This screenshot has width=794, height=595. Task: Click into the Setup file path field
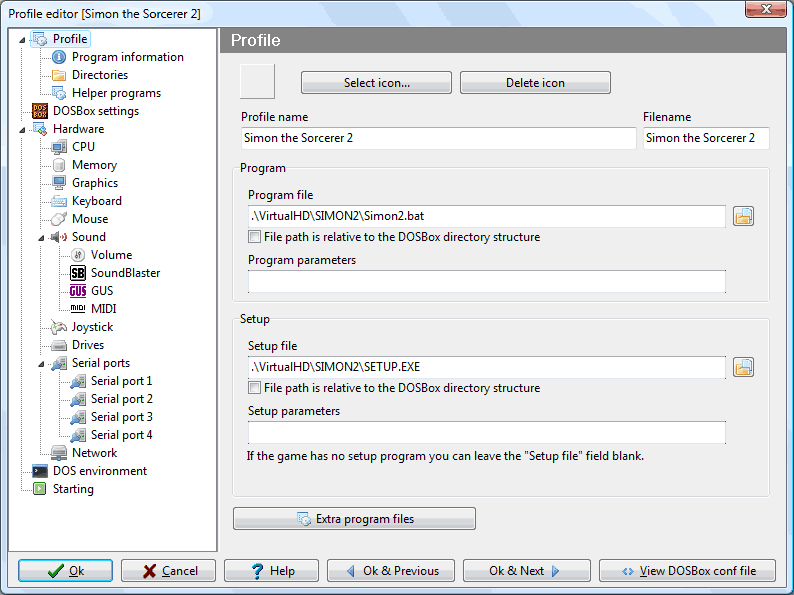(487, 367)
